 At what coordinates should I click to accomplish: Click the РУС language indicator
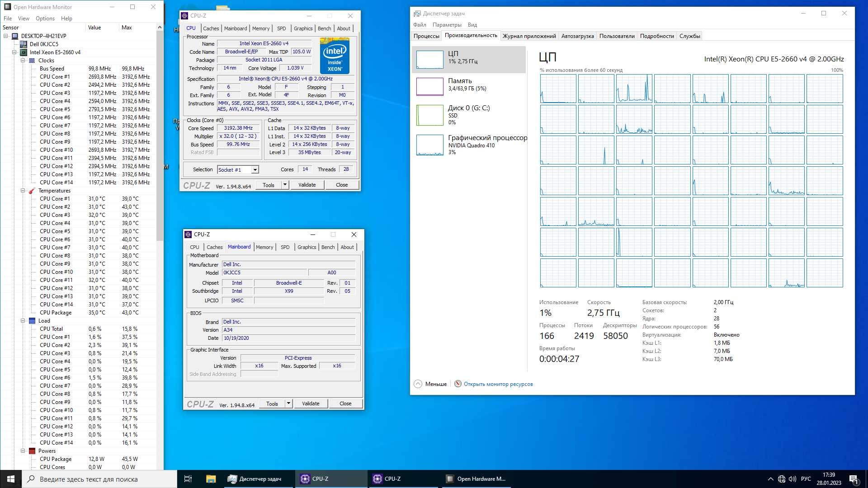pyautogui.click(x=806, y=479)
